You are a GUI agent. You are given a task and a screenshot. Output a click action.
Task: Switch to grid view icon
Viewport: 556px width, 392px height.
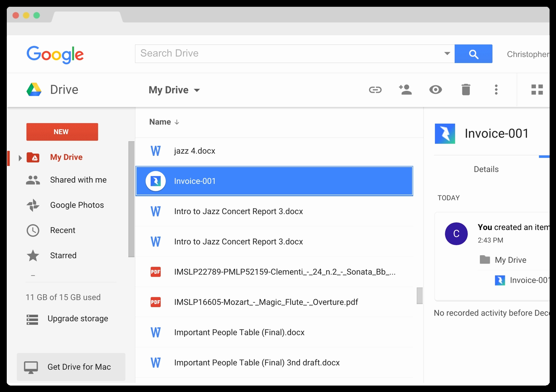tap(537, 90)
